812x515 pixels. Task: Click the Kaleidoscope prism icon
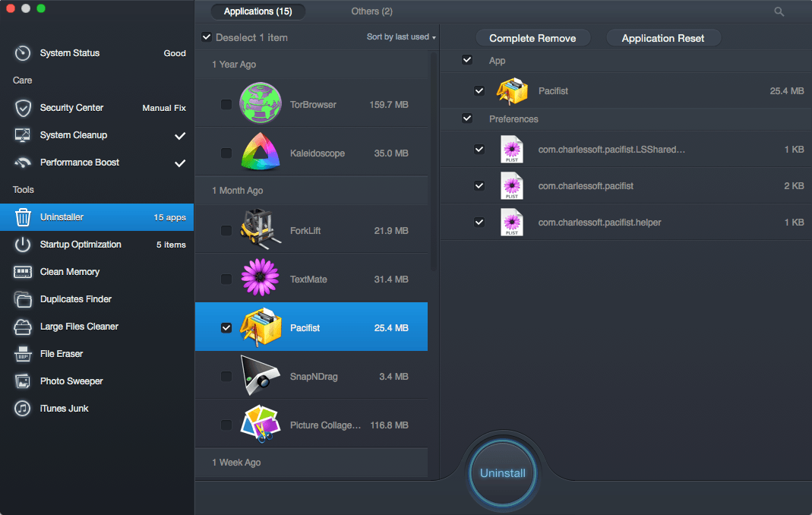pyautogui.click(x=261, y=152)
